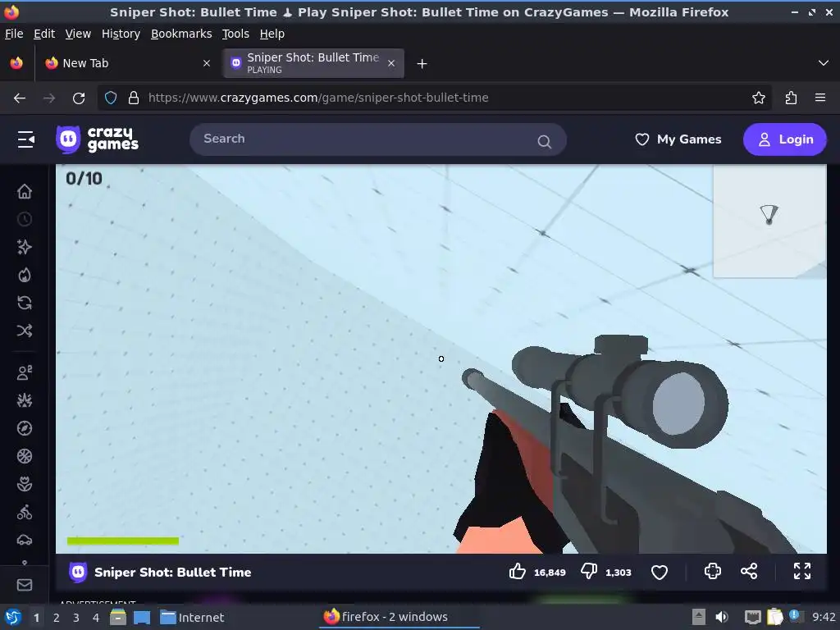Open the Edit menu

point(44,34)
